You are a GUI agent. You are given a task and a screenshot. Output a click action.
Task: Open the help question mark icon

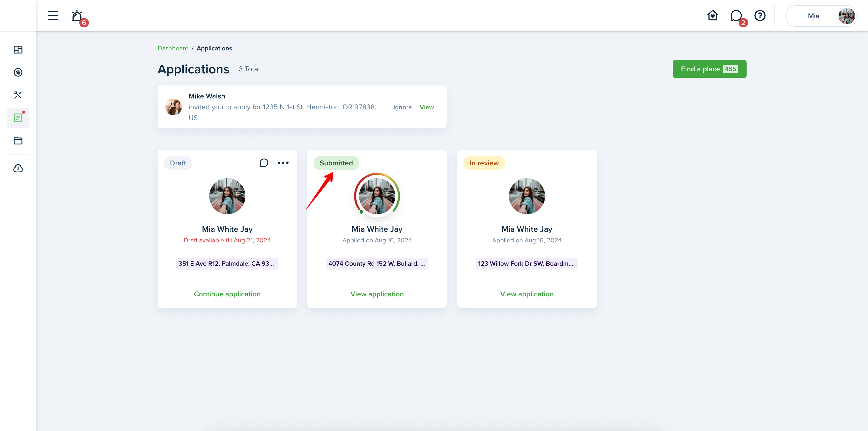pyautogui.click(x=760, y=16)
